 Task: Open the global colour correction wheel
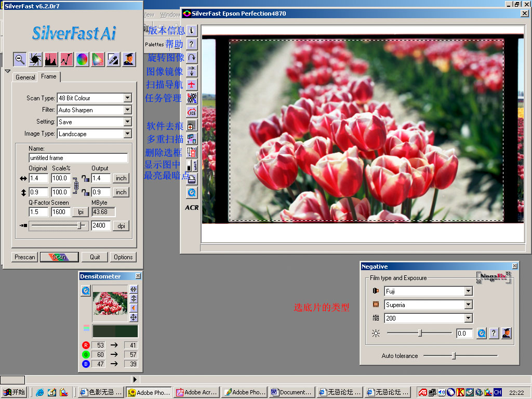82,59
